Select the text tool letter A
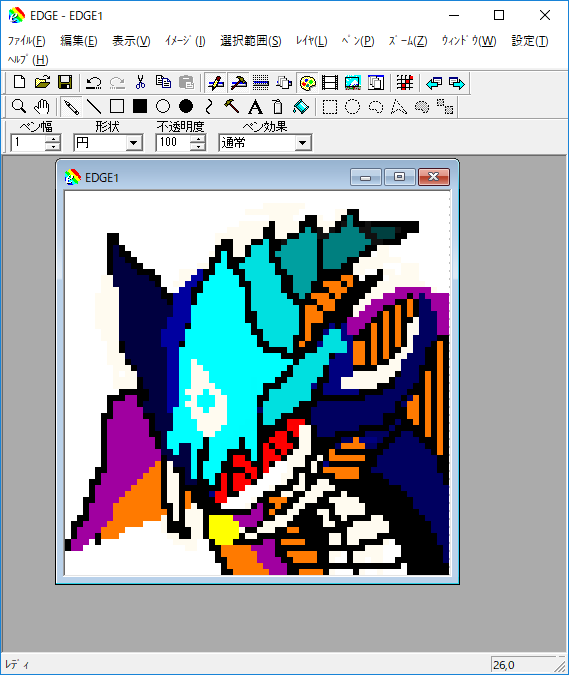This screenshot has width=569, height=675. click(255, 106)
